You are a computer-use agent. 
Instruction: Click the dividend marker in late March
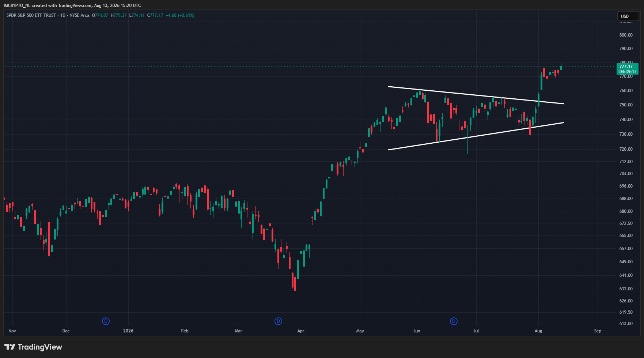278,321
